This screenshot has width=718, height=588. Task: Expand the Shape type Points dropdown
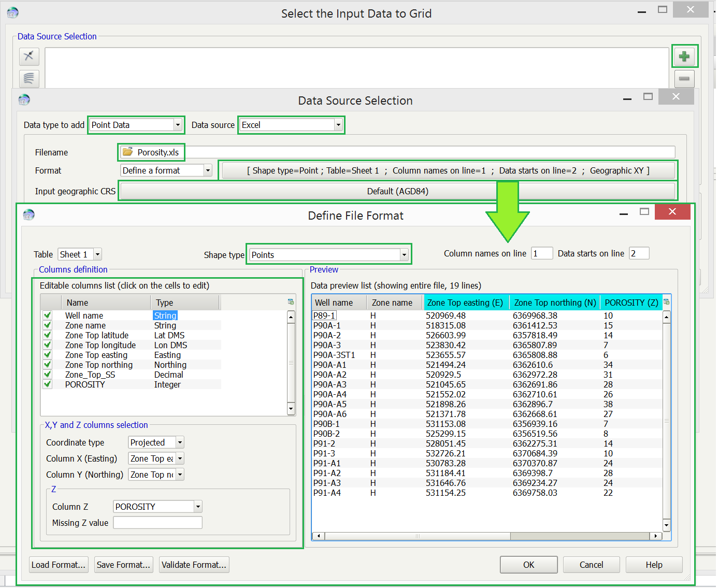click(404, 255)
